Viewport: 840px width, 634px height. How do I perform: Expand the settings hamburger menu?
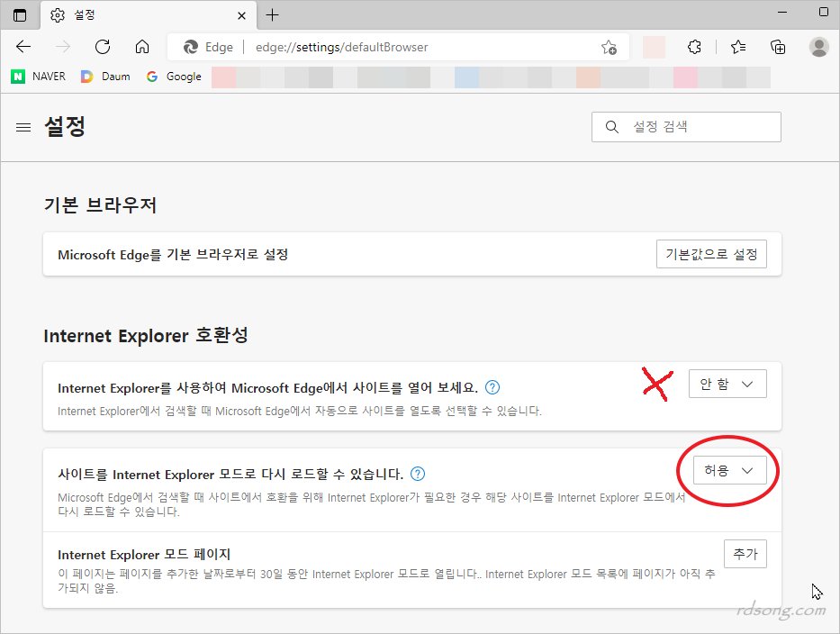click(x=23, y=128)
